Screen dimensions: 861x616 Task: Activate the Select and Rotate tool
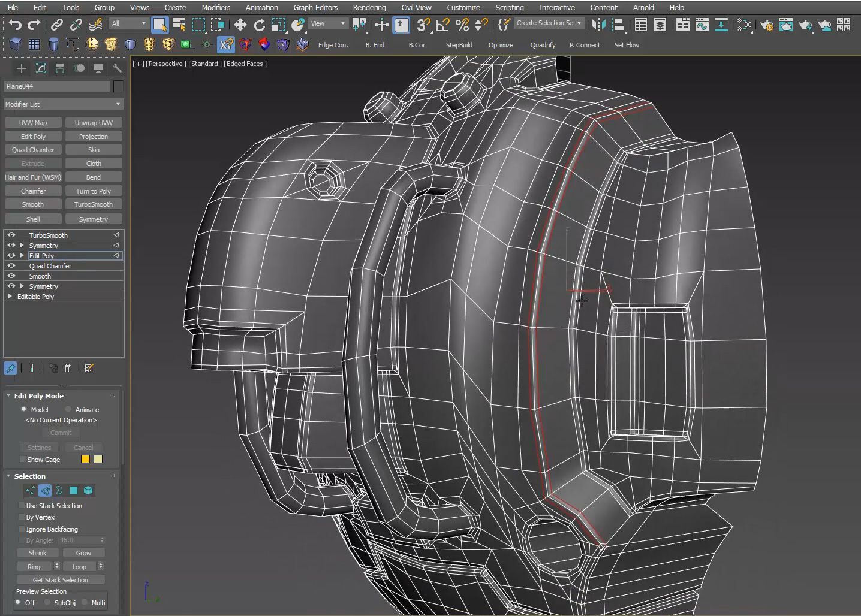(x=259, y=25)
